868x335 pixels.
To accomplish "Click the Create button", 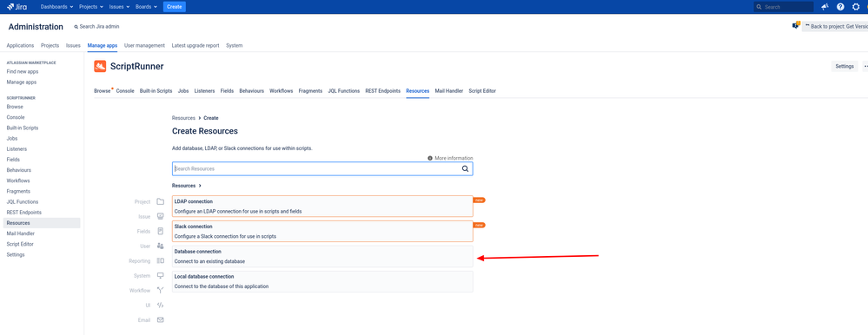I will point(175,7).
